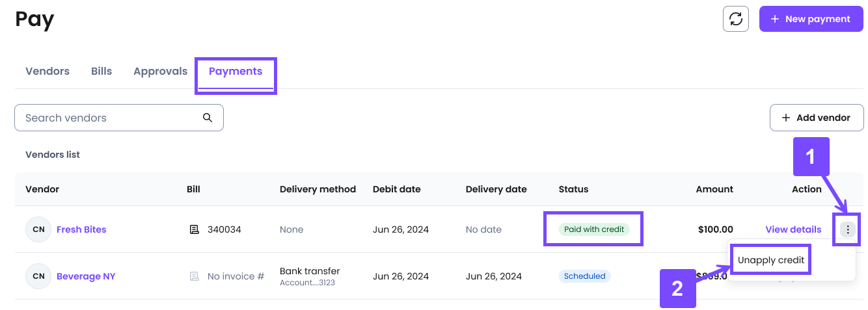Click the refresh icon button
Image resolution: width=868 pixels, height=310 pixels.
tap(736, 19)
